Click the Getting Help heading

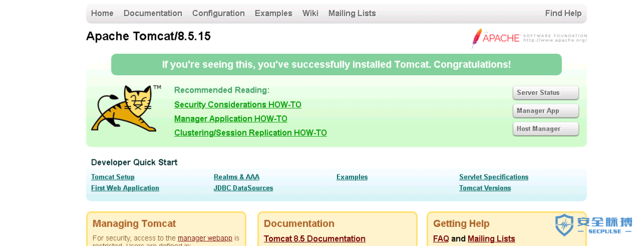tap(461, 224)
